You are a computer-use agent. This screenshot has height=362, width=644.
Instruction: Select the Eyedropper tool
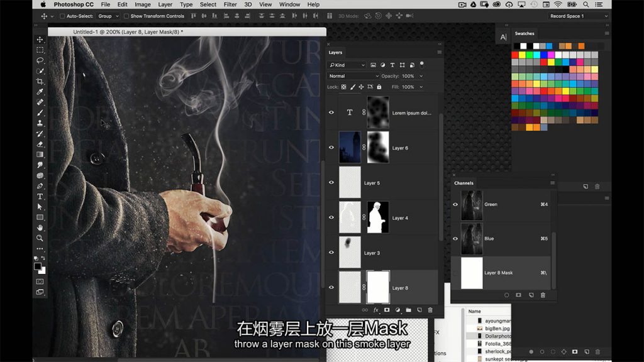[x=40, y=92]
